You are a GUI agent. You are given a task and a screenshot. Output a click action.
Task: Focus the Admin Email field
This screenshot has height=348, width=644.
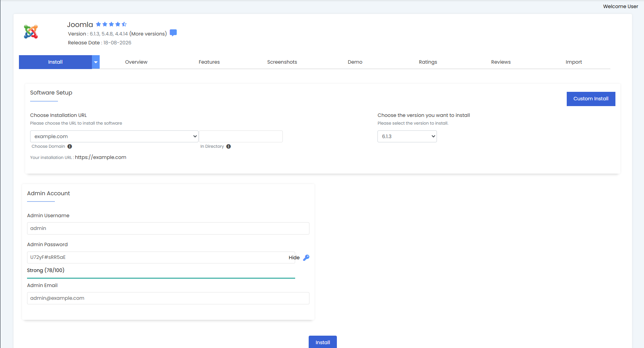[168, 298]
